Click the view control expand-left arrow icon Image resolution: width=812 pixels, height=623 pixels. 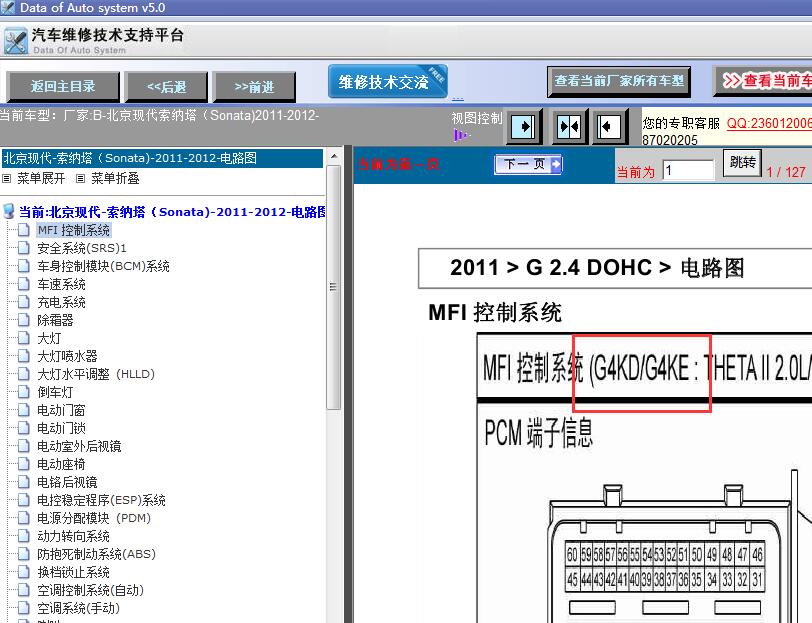[x=609, y=126]
